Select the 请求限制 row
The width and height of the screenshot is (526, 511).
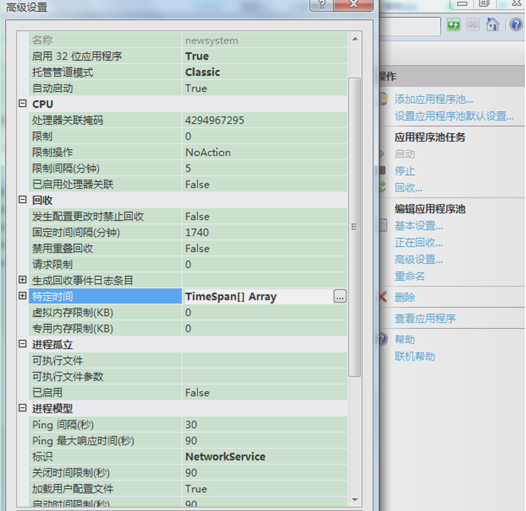188,264
